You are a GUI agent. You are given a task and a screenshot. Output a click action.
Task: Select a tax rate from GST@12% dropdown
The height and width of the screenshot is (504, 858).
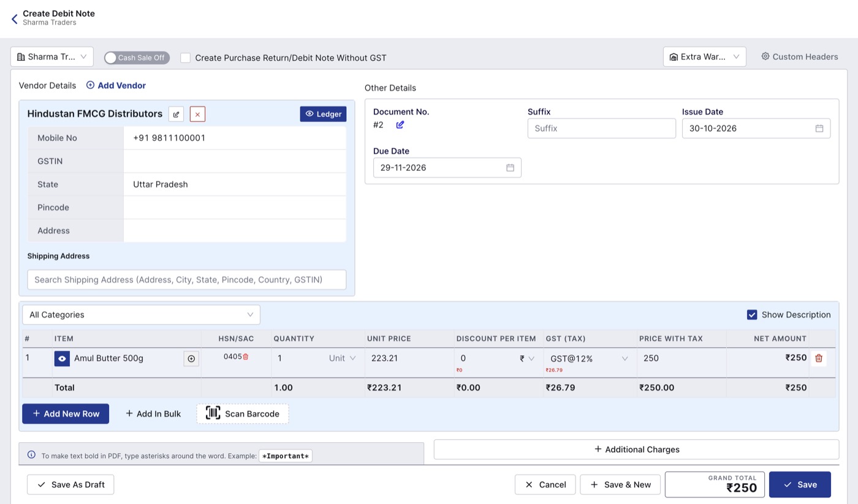589,358
